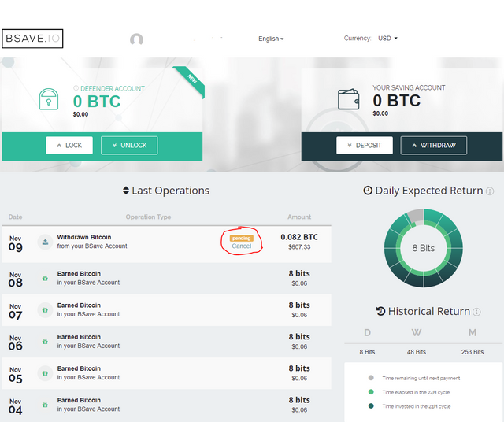Click the 8 Bits donut chart center
This screenshot has width=504, height=422.
point(424,248)
